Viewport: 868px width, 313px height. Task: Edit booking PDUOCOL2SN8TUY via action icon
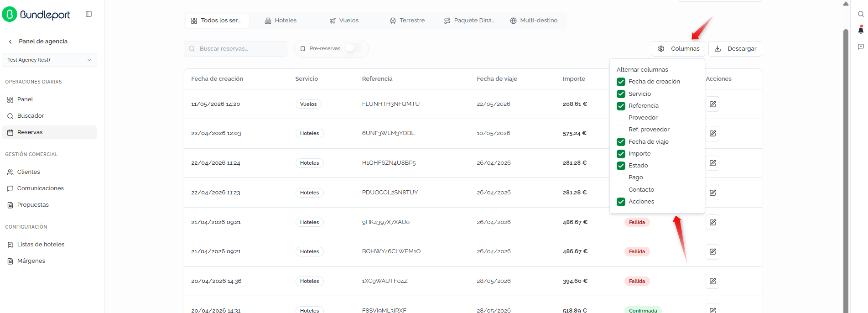click(712, 193)
